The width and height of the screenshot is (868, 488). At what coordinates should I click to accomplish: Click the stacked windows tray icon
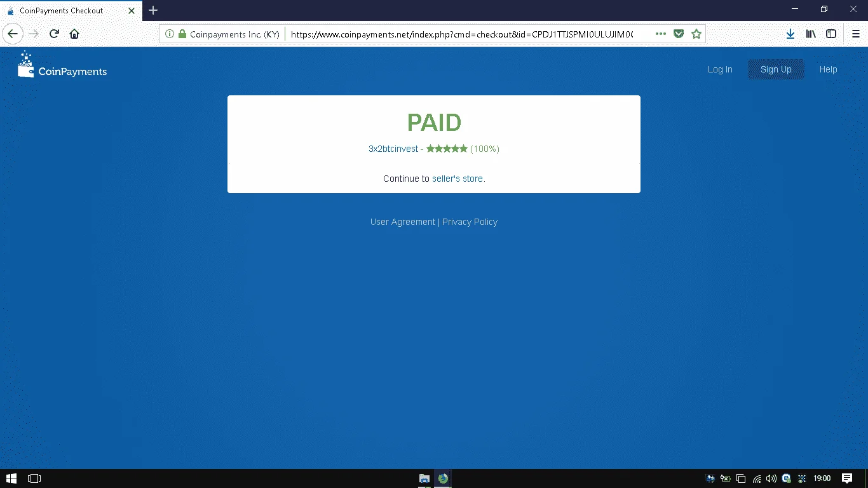(741, 478)
